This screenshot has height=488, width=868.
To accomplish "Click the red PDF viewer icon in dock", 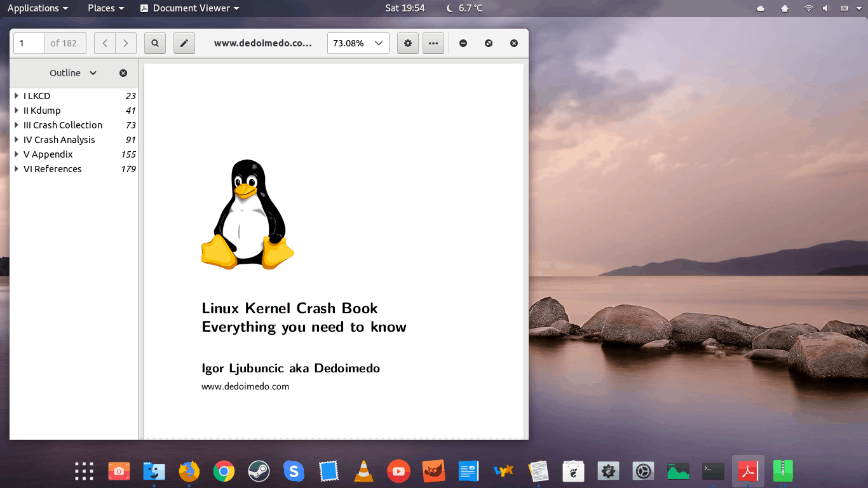I will 748,471.
